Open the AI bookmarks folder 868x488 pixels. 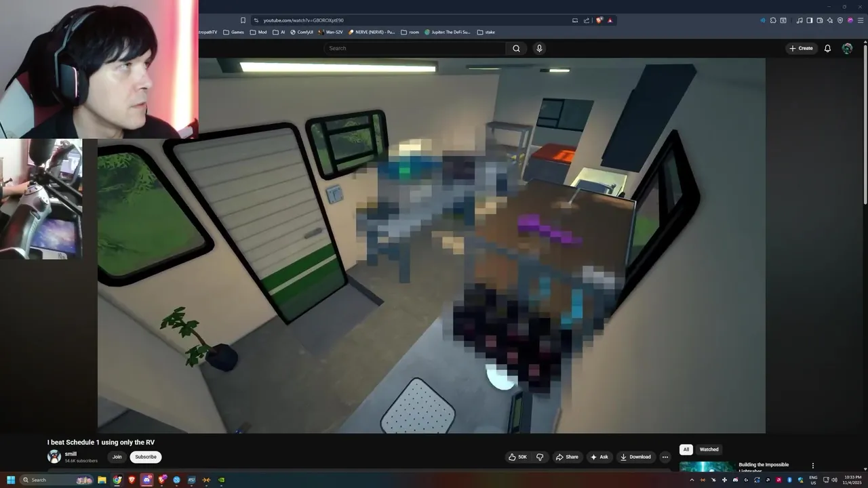tap(279, 32)
